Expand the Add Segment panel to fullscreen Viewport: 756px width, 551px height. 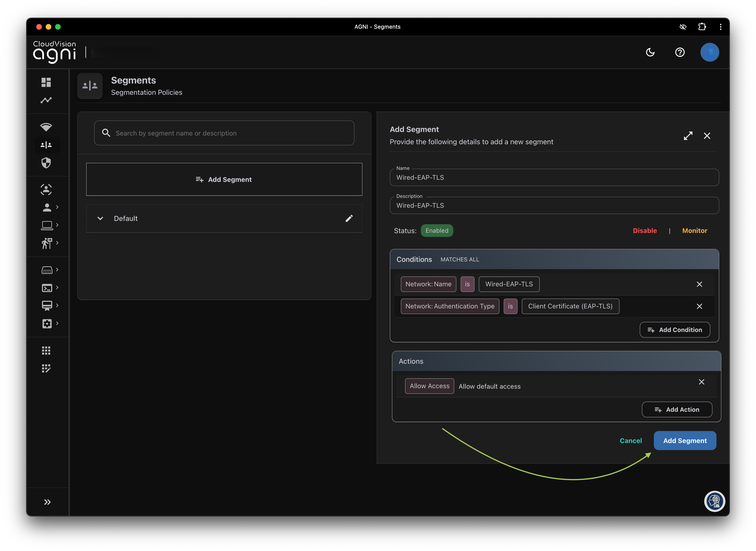tap(688, 136)
